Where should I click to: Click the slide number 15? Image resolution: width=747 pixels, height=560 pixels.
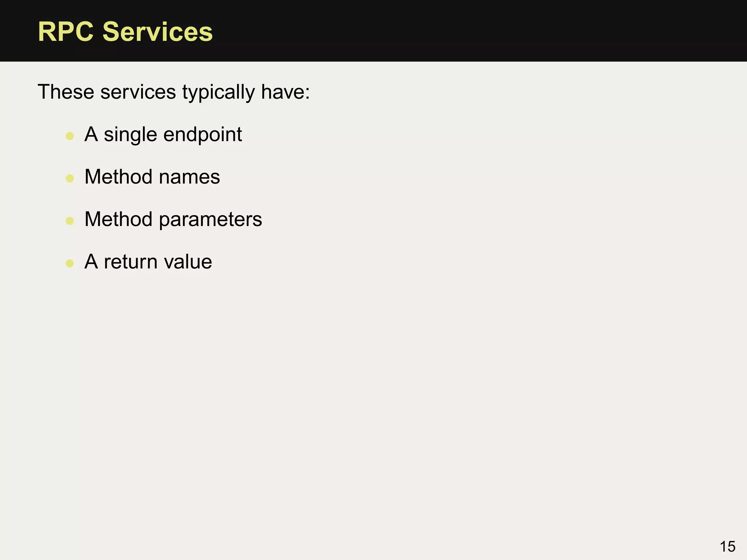(x=727, y=547)
